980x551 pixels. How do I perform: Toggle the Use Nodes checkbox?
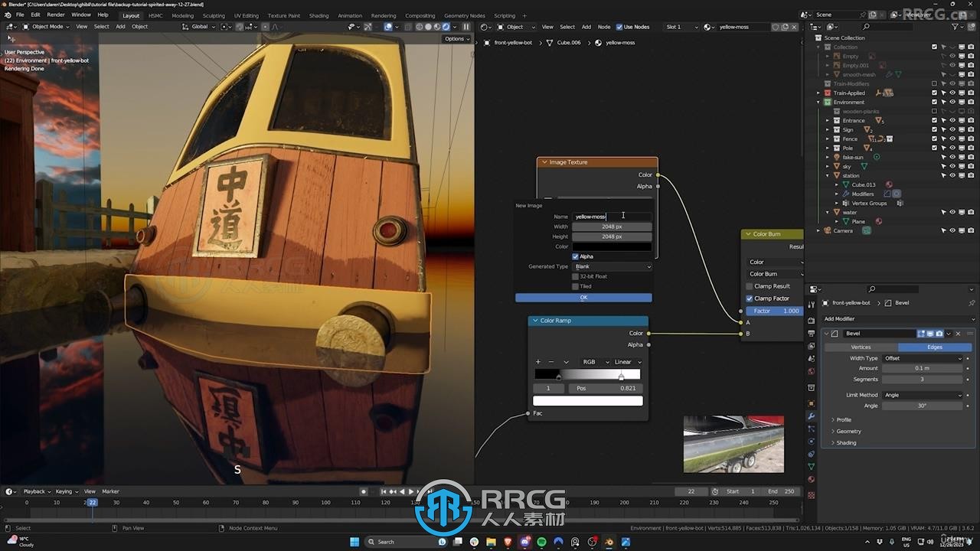619,27
